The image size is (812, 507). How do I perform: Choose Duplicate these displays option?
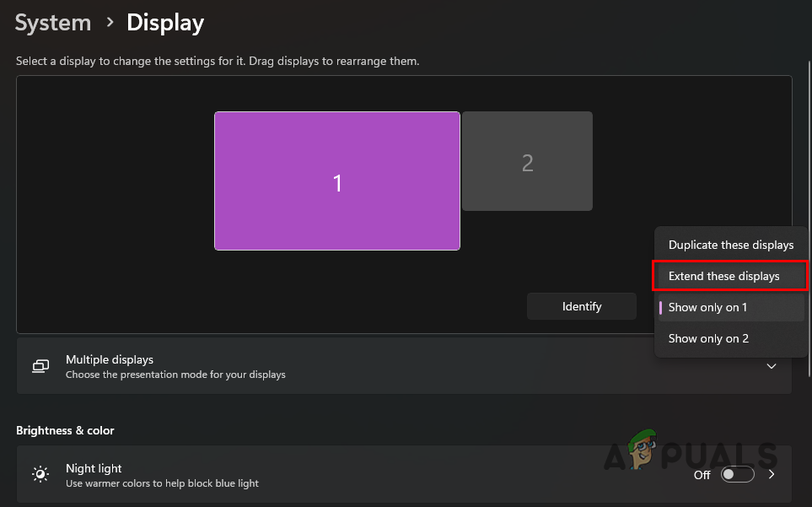coord(731,245)
